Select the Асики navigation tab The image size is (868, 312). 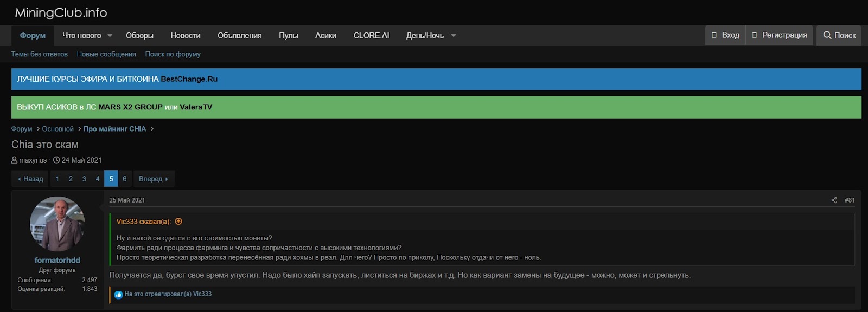(325, 36)
